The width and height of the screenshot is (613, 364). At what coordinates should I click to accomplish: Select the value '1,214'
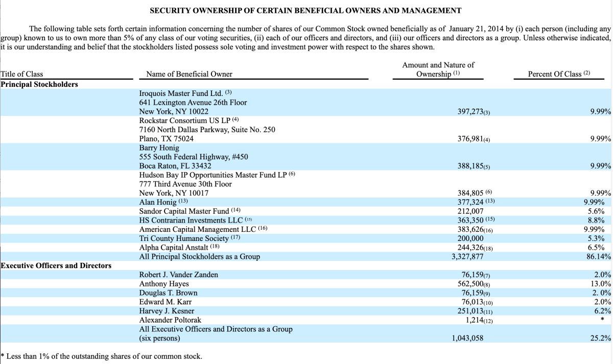pyautogui.click(x=475, y=320)
